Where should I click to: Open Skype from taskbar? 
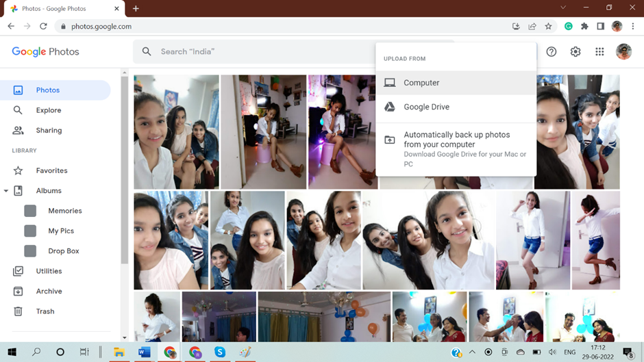pyautogui.click(x=220, y=352)
